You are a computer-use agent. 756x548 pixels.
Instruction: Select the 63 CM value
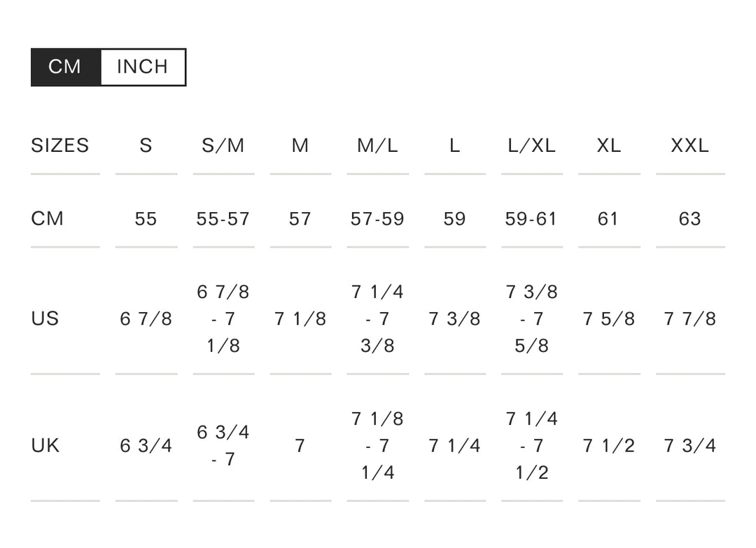coord(690,219)
